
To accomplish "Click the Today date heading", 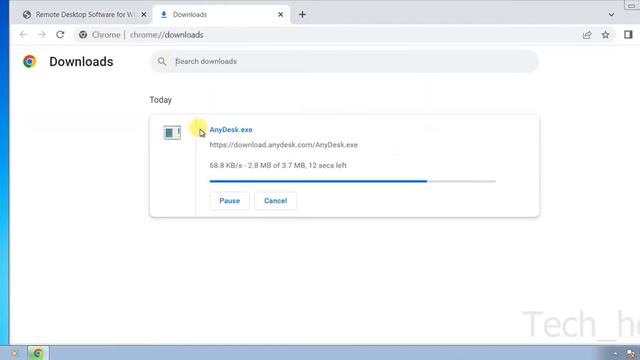I will pyautogui.click(x=160, y=100).
